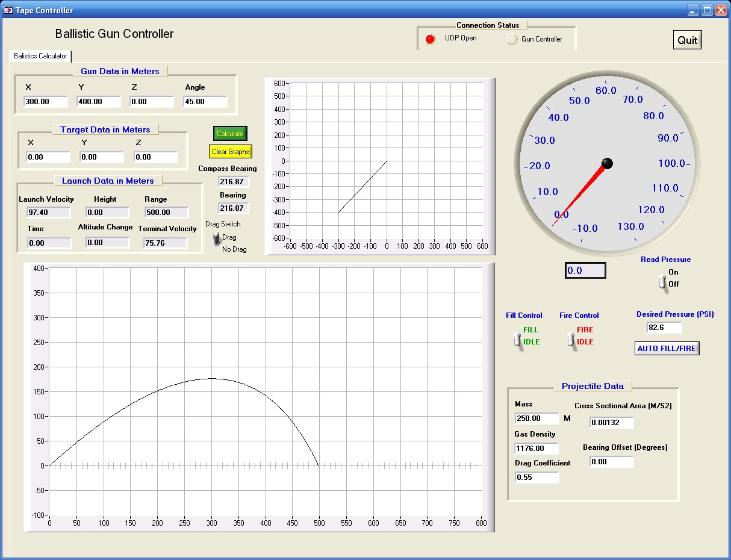Viewport: 731px width, 560px height.
Task: Click the Tape Controller title bar icon
Action: coord(8,10)
